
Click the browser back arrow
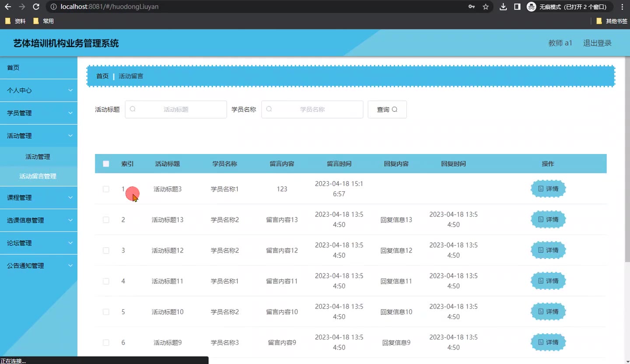[x=8, y=7]
